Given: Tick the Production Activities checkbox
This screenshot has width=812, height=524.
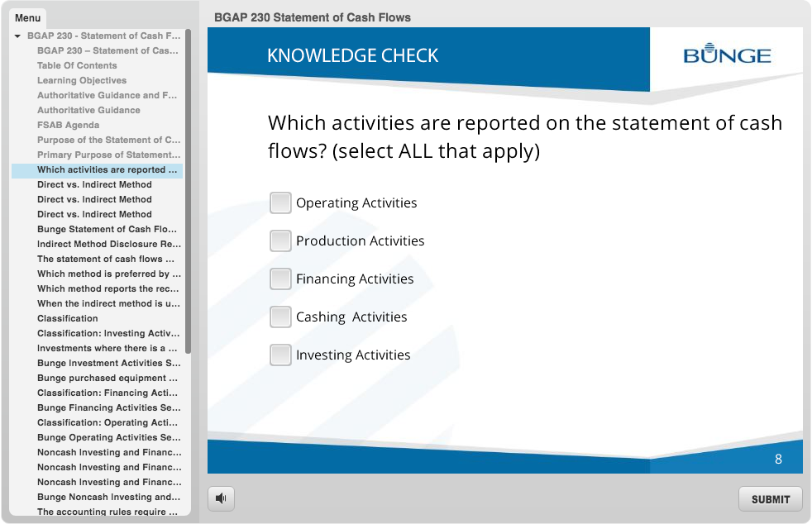Looking at the screenshot, I should click(281, 241).
